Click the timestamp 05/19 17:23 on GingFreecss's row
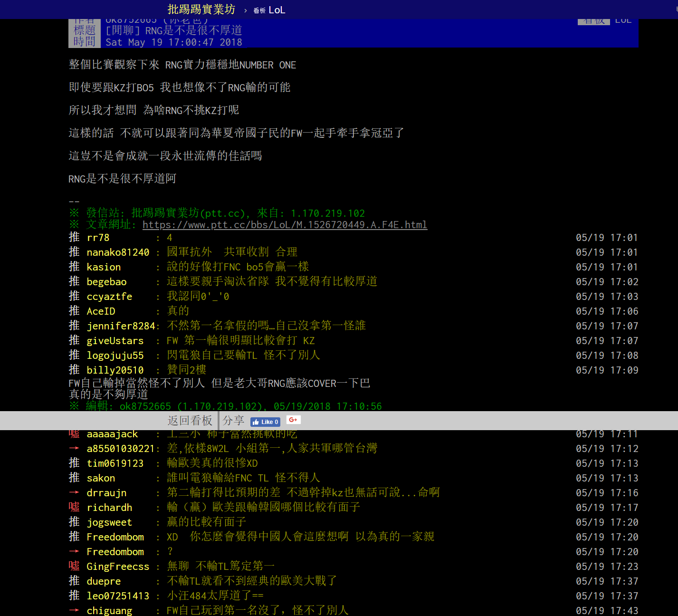678x616 pixels. click(607, 567)
